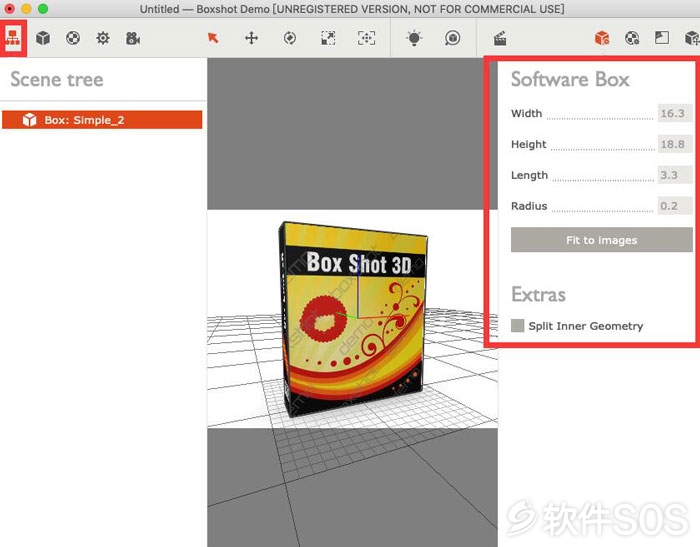Click the Scene tree heading
Image resolution: width=700 pixels, height=547 pixels.
pos(57,79)
